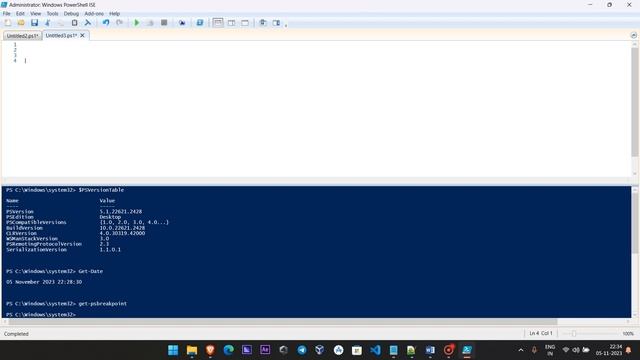Launch Brave browser from the taskbar
Image resolution: width=640 pixels, height=360 pixels.
210,350
